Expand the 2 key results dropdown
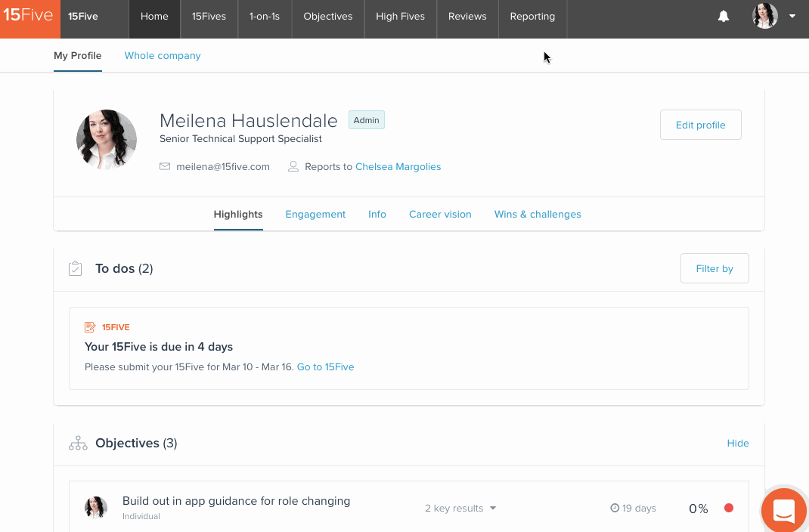Viewport: 809px width, 532px height. (x=460, y=509)
